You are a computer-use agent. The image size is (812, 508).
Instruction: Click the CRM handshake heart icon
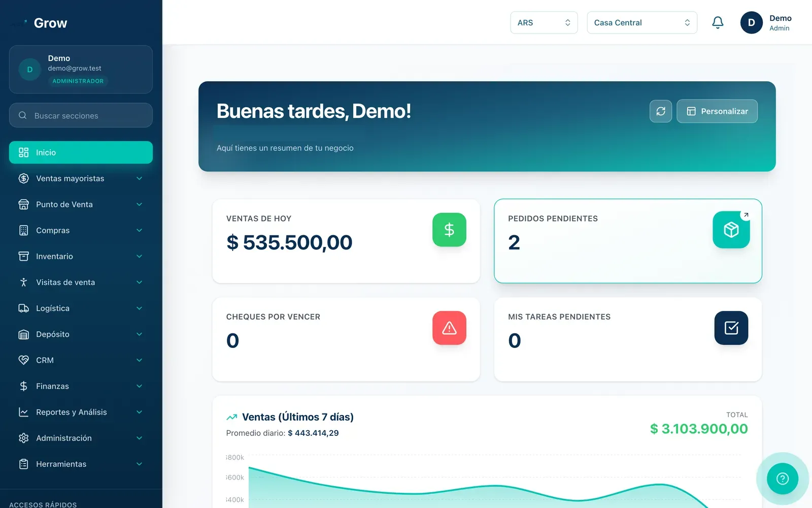(x=23, y=360)
